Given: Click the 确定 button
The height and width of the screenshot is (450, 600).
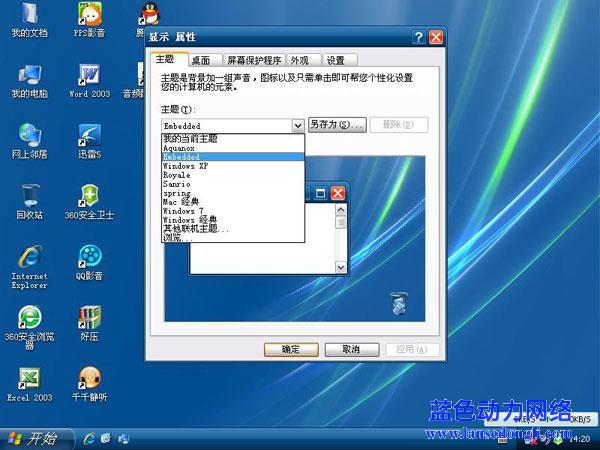Looking at the screenshot, I should (291, 349).
